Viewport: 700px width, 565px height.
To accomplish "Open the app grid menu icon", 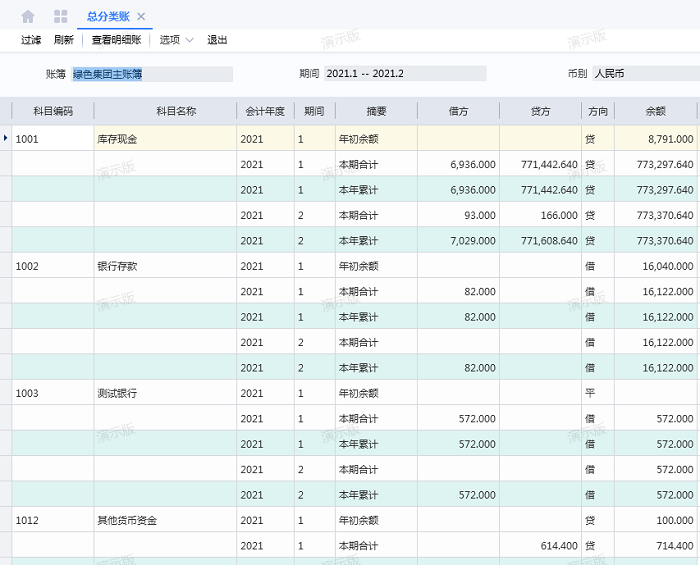I will click(x=61, y=16).
